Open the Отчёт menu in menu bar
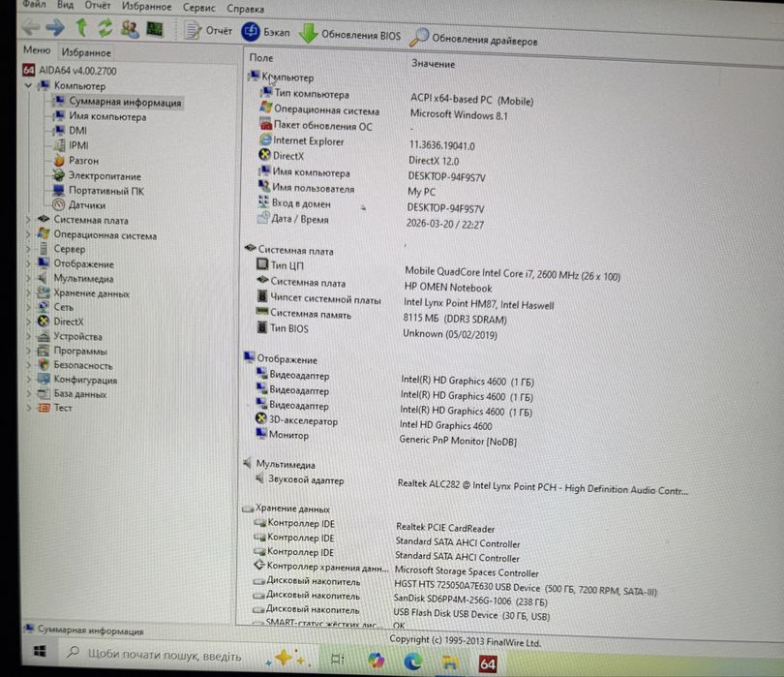The height and width of the screenshot is (677, 784). point(98,5)
